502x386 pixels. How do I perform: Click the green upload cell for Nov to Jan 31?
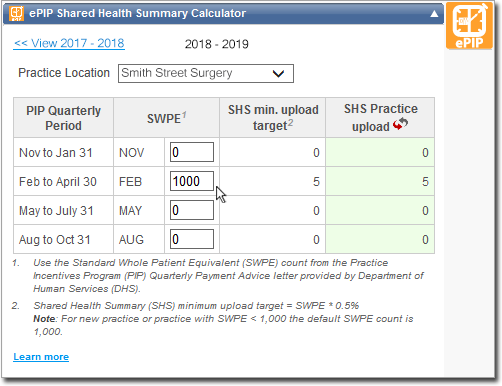click(380, 152)
